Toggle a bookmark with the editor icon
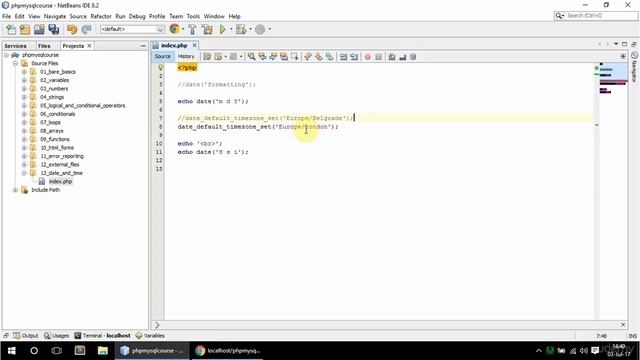Screen dimensions: 640x360 pos(329,57)
